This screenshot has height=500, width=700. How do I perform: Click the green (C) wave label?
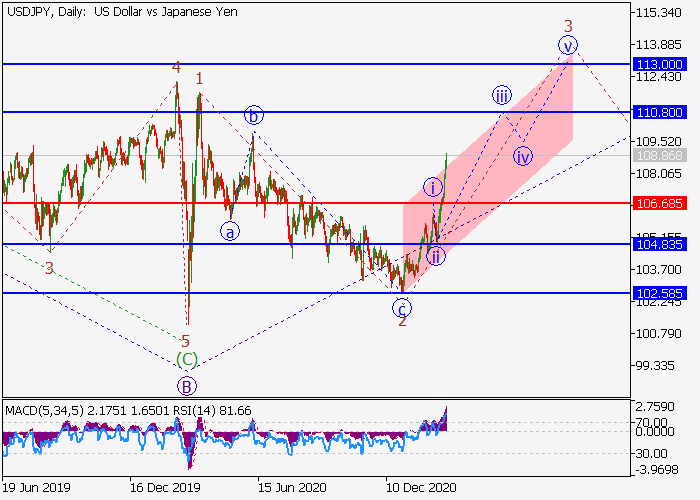[187, 359]
